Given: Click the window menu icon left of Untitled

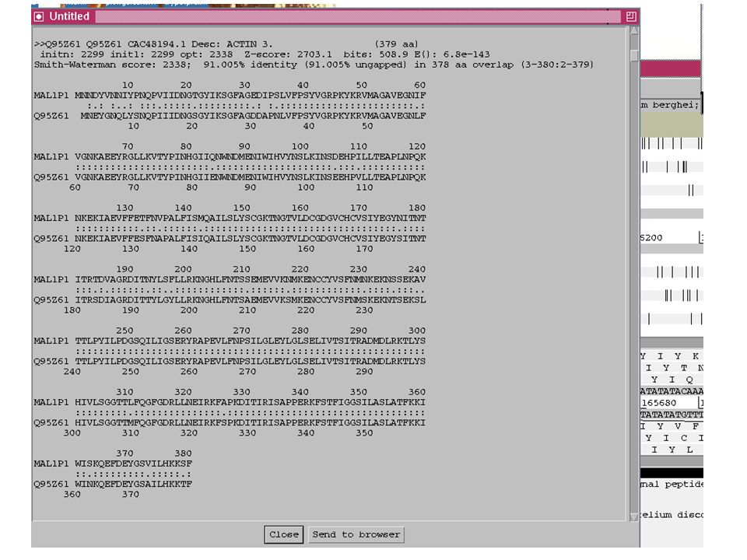Looking at the screenshot, I should click(39, 16).
